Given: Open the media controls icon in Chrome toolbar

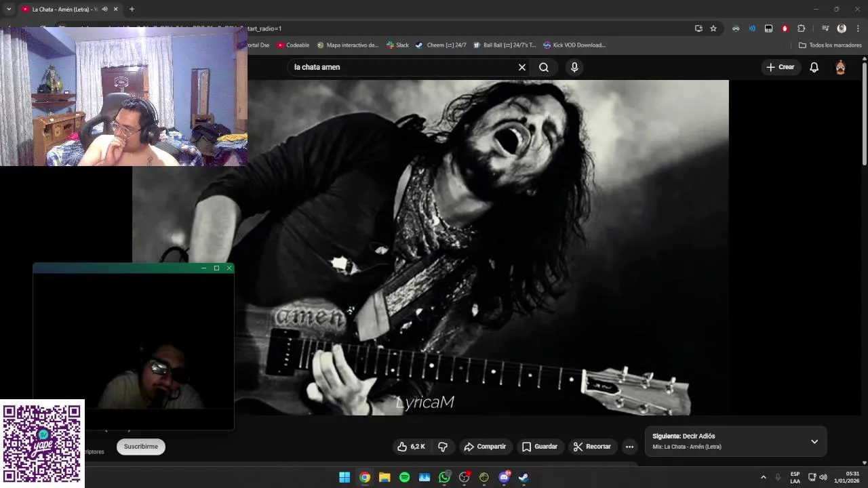Looking at the screenshot, I should (x=825, y=28).
